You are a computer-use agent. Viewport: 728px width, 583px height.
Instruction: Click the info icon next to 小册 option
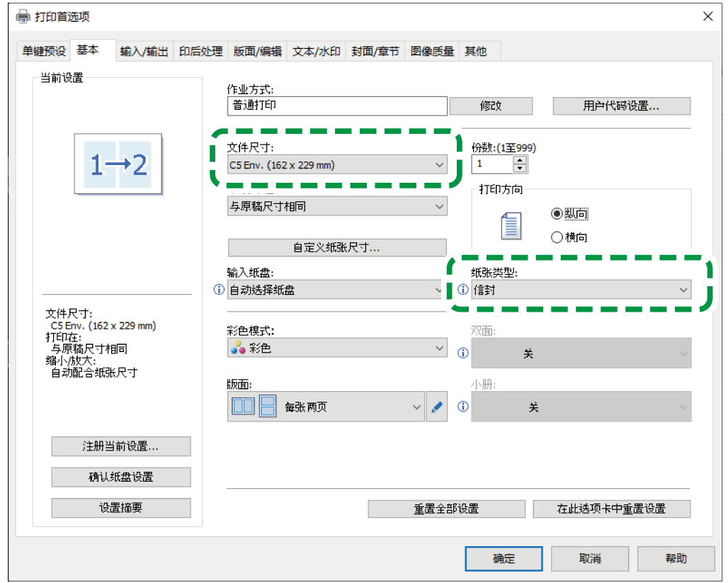pos(462,407)
